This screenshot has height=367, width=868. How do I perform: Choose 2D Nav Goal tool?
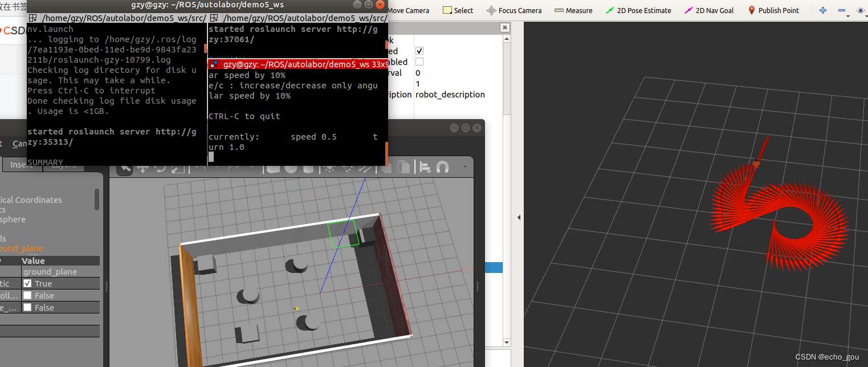coord(709,10)
